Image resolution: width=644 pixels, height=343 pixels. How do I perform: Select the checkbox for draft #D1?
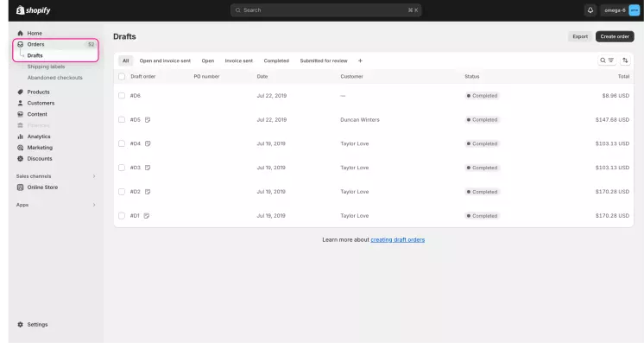(122, 215)
